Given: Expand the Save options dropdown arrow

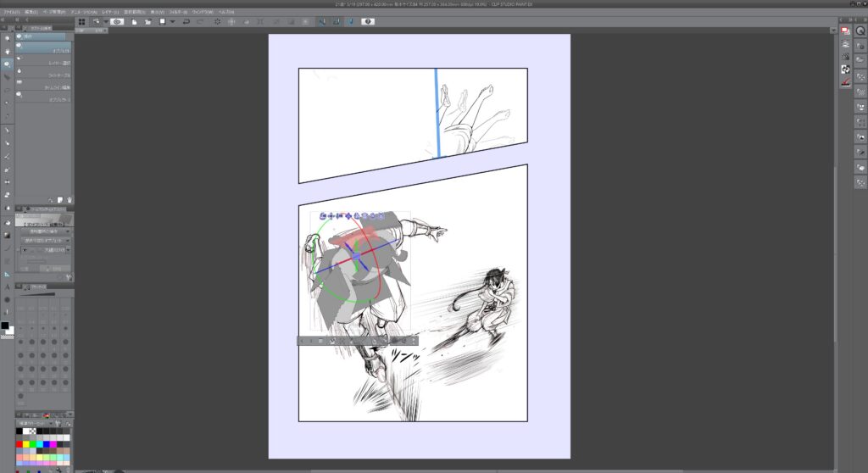Looking at the screenshot, I should [x=172, y=21].
